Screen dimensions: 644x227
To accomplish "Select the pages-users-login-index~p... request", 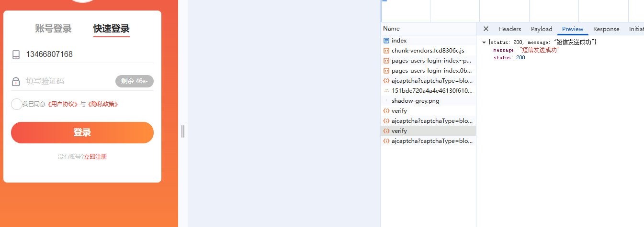I will point(429,61).
